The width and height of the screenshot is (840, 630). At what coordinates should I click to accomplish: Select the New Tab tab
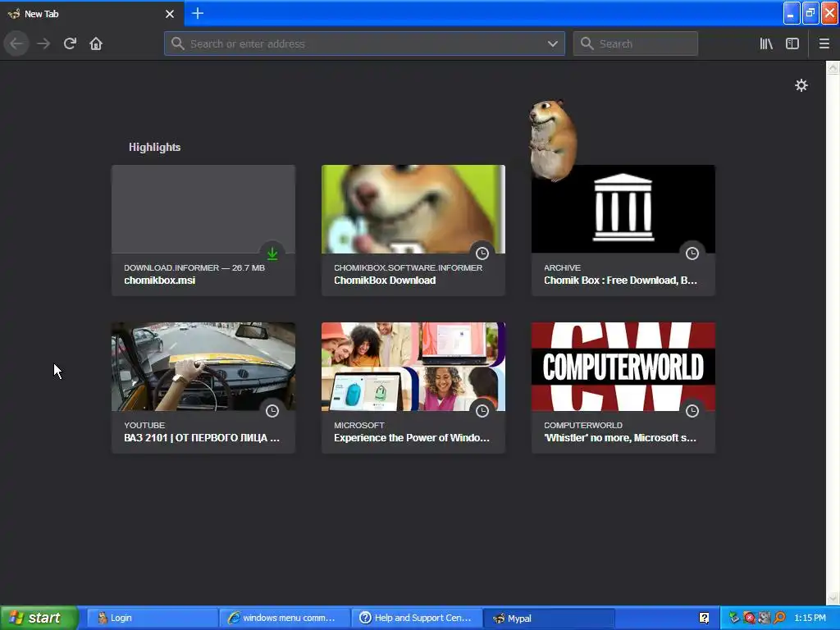[92, 13]
